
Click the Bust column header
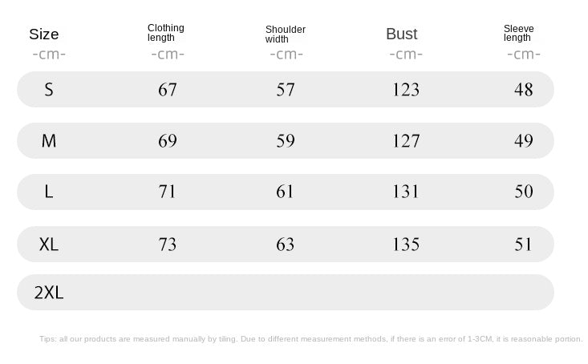402,34
